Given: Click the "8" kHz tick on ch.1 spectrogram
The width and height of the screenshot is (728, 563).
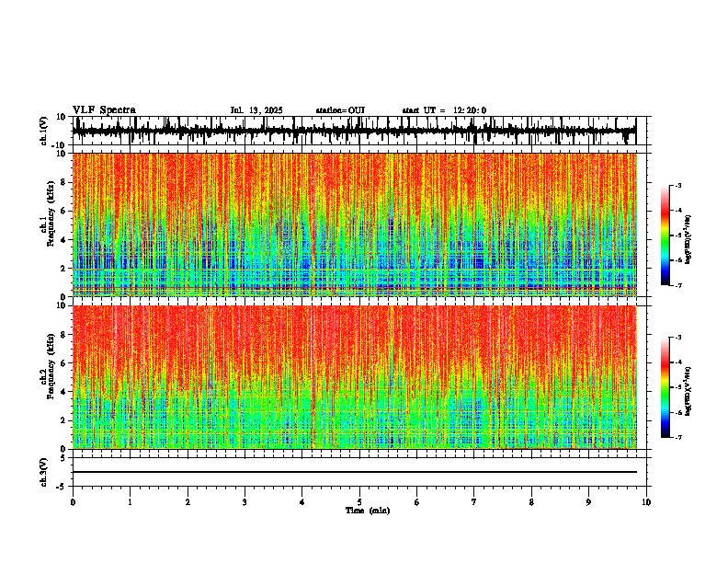Looking at the screenshot, I should click(x=64, y=182).
